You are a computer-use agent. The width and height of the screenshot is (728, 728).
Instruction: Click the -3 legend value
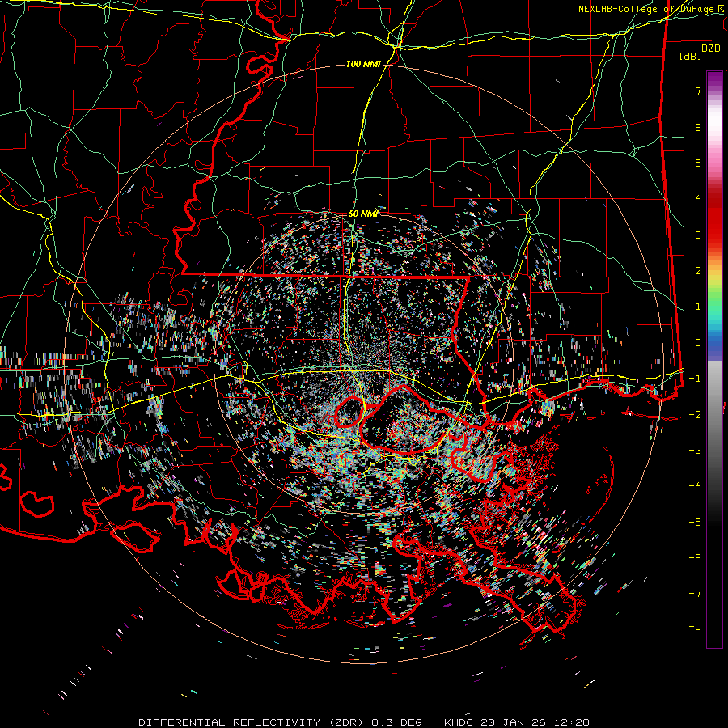(x=695, y=451)
